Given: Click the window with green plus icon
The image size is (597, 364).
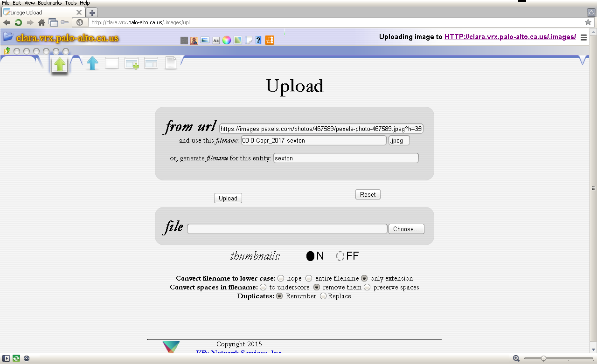Looking at the screenshot, I should pos(132,63).
